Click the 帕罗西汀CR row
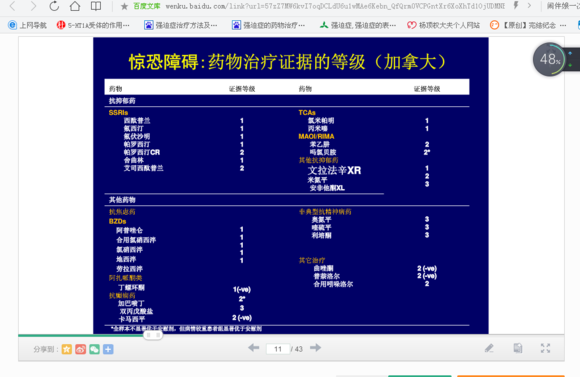The height and width of the screenshot is (377, 580). click(142, 152)
